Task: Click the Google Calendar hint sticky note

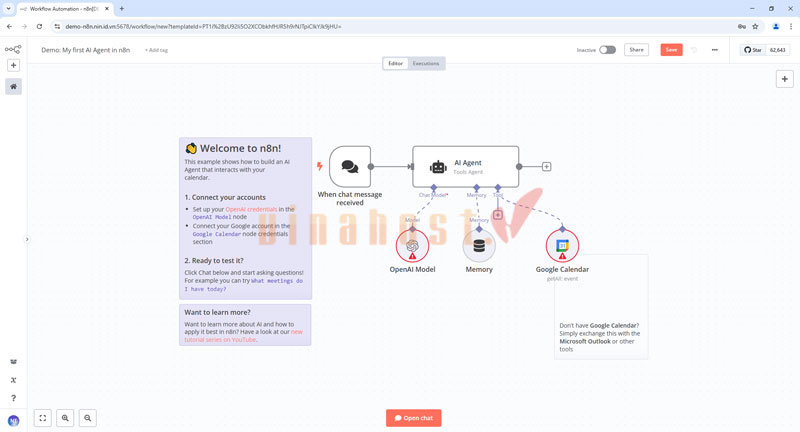Action: [x=601, y=308]
